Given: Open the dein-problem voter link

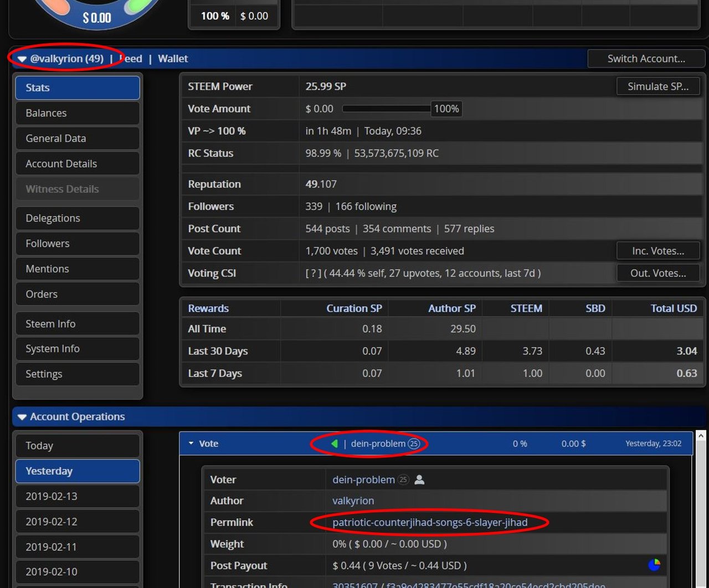Looking at the screenshot, I should (363, 480).
